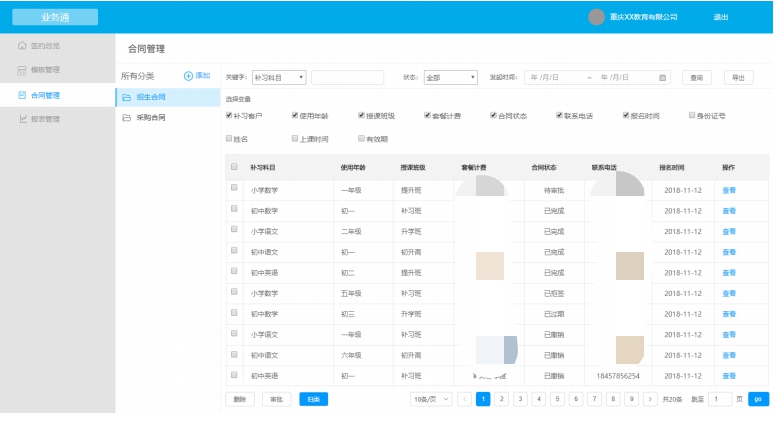Select the 招生合同 folder icon
The image size is (776, 421).
pyautogui.click(x=126, y=97)
